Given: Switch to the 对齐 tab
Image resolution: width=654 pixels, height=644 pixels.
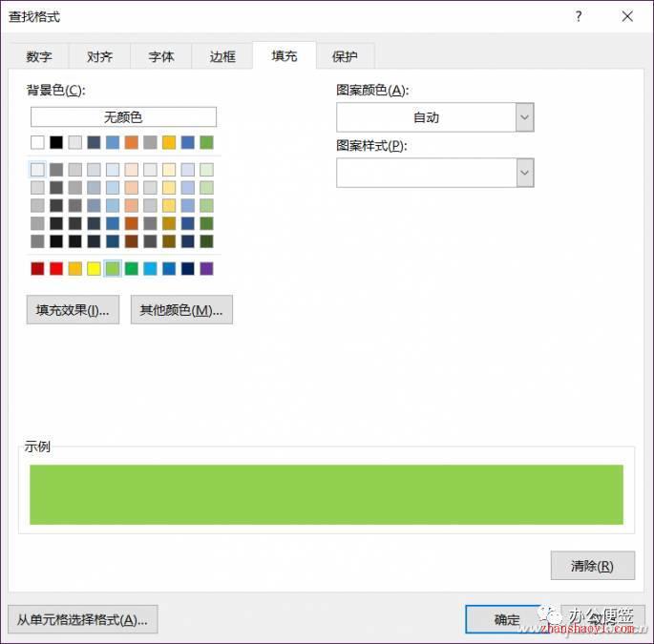Looking at the screenshot, I should (99, 56).
